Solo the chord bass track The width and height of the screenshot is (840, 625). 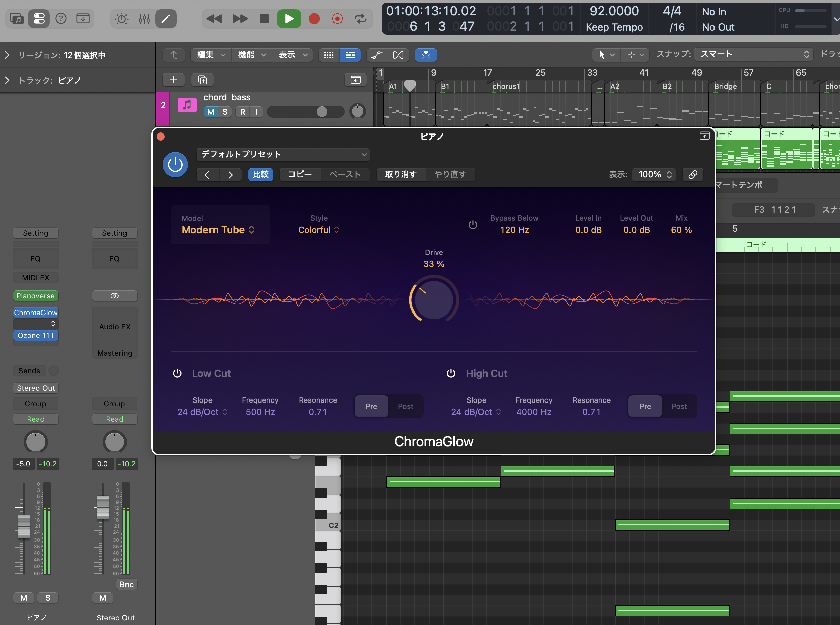tap(225, 112)
